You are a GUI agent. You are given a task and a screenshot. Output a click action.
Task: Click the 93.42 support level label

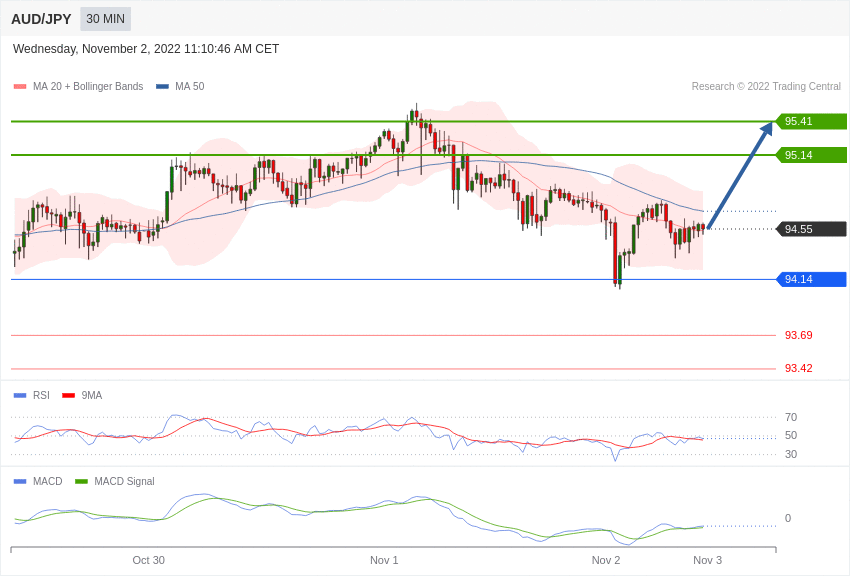click(x=799, y=368)
